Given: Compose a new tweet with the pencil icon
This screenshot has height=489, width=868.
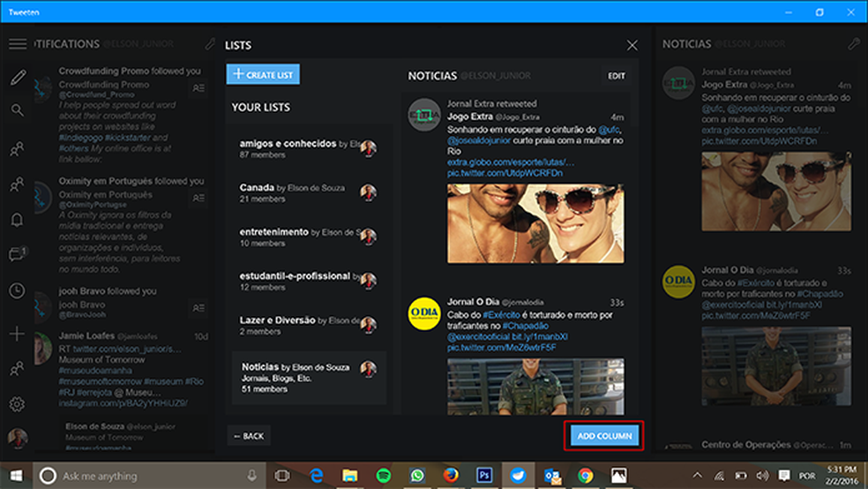Looking at the screenshot, I should coord(17,78).
